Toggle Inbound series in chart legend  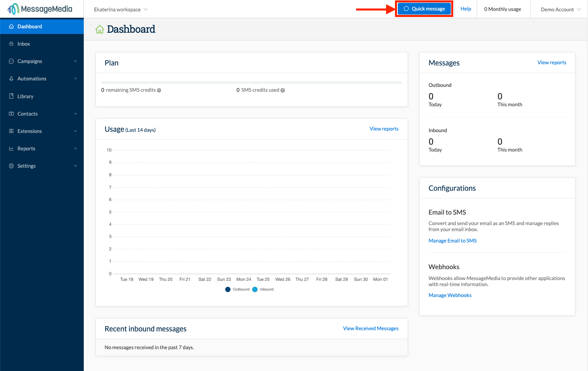point(263,289)
